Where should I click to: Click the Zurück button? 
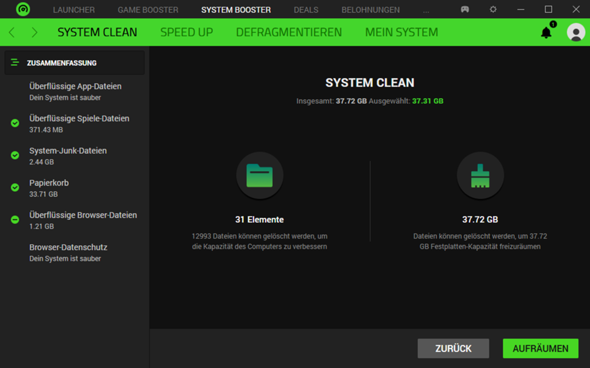(x=453, y=348)
